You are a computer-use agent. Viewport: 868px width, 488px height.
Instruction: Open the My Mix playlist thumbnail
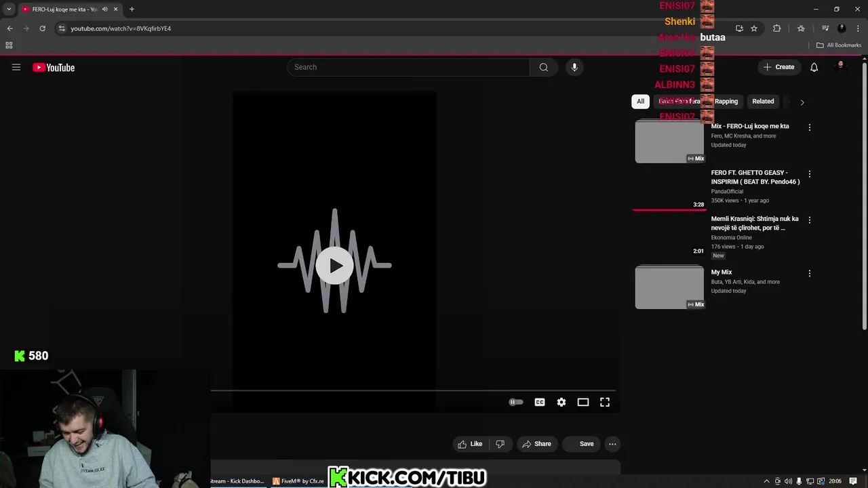669,287
